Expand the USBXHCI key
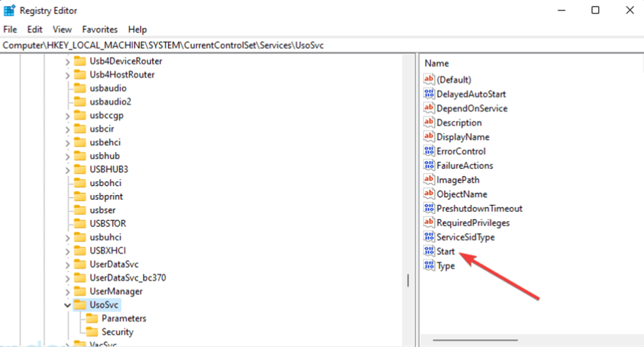Viewport: 644px width, 347px height. tap(67, 252)
